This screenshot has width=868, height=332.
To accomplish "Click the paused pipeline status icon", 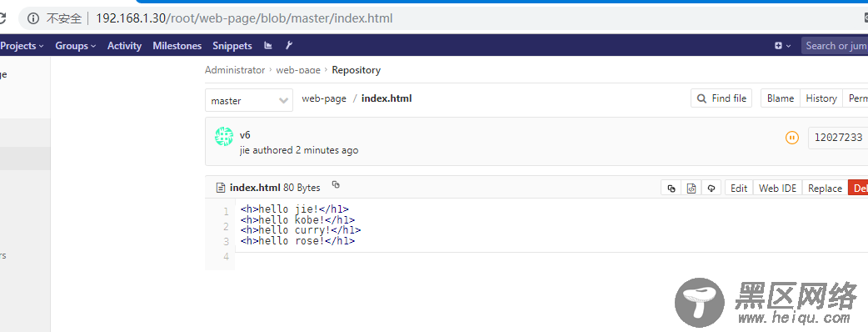I will pyautogui.click(x=792, y=138).
